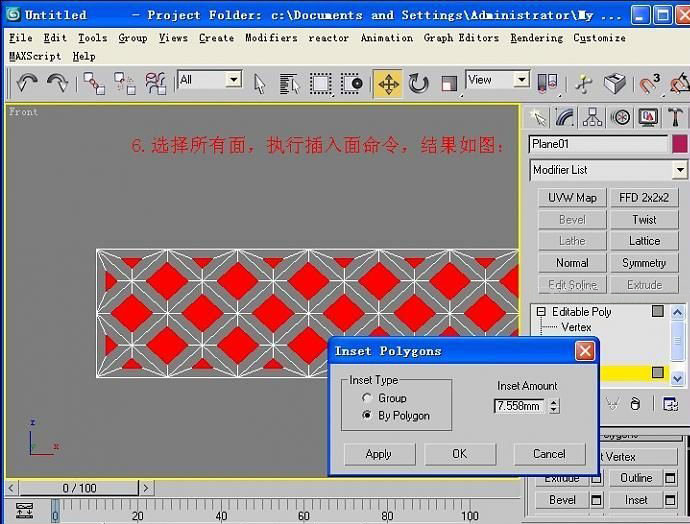The height and width of the screenshot is (524, 690).
Task: Open the Select by Name list tool
Action: (x=289, y=83)
